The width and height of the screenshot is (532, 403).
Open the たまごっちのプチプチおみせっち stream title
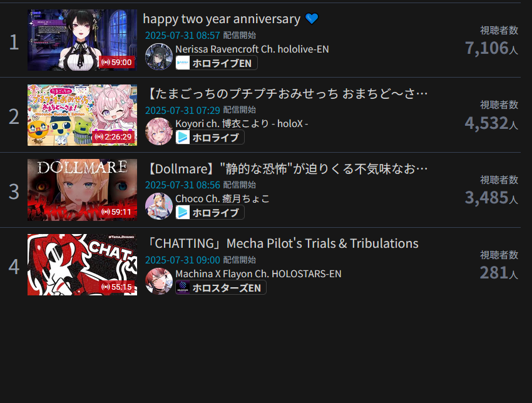click(x=287, y=94)
